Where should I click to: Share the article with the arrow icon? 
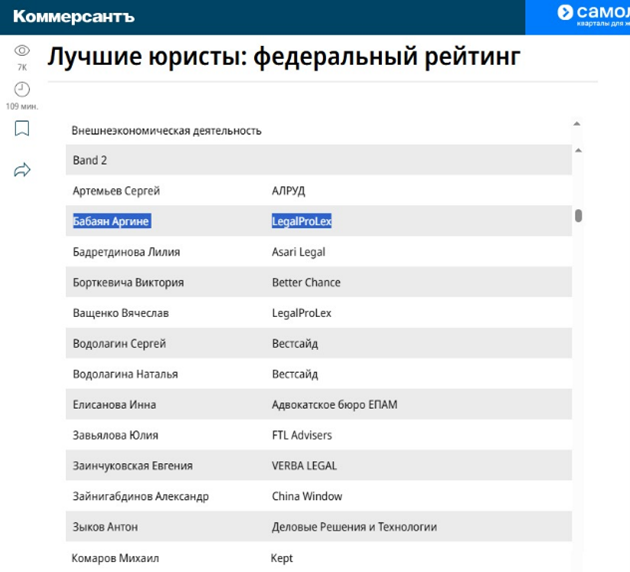pyautogui.click(x=22, y=170)
